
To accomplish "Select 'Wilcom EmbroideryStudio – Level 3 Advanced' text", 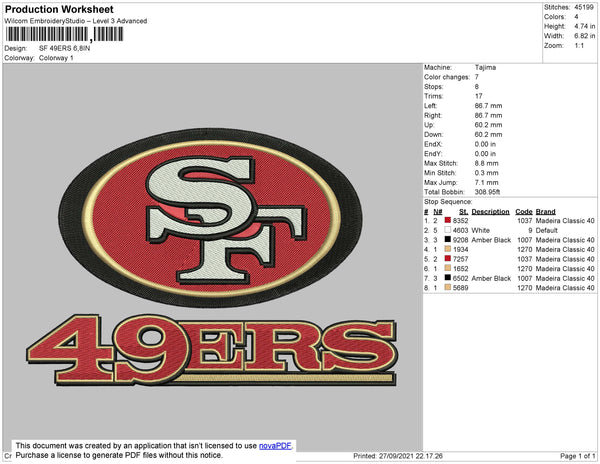I will tap(76, 21).
